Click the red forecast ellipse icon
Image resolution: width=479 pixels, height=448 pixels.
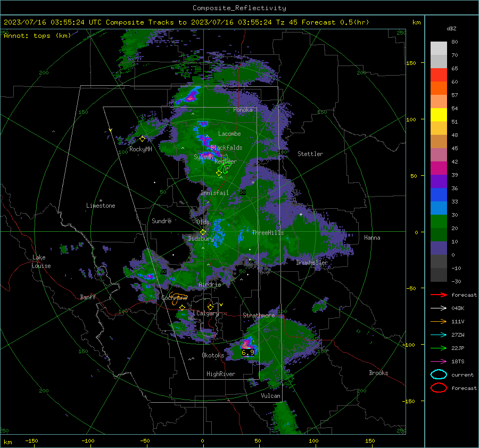pos(439,388)
